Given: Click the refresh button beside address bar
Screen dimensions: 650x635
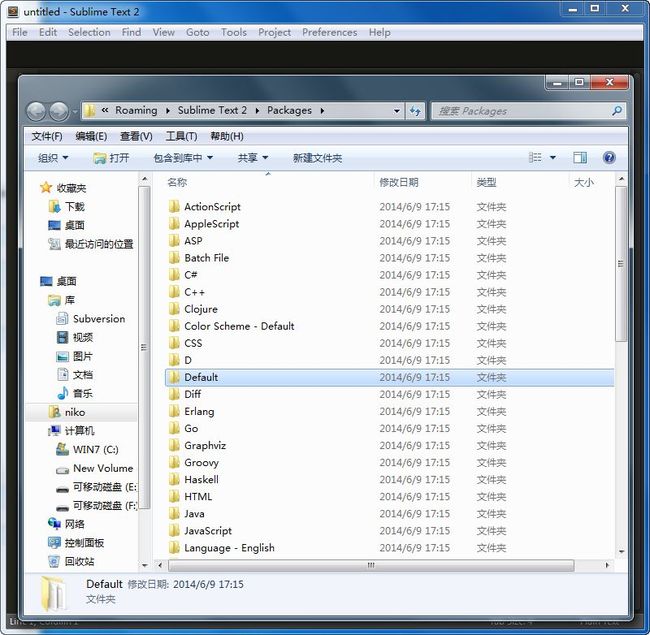Looking at the screenshot, I should coord(415,111).
